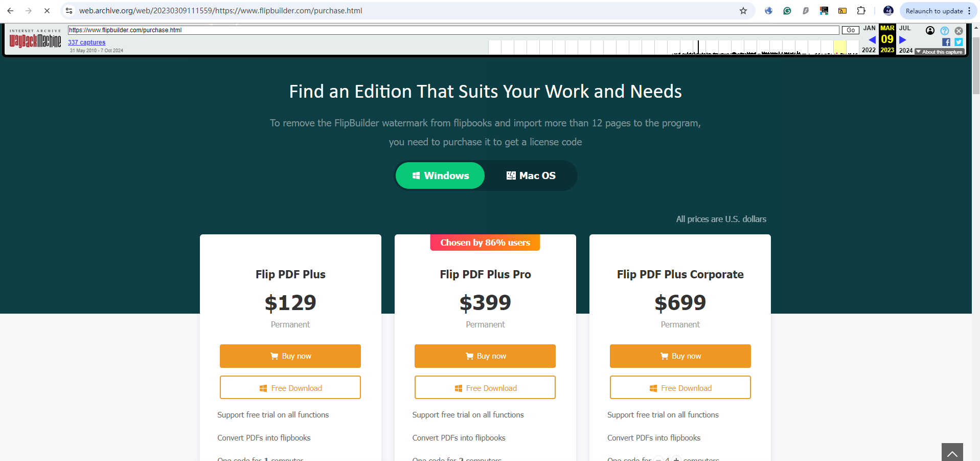The height and width of the screenshot is (461, 980).
Task: Share capture on Twitter
Action: click(959, 42)
